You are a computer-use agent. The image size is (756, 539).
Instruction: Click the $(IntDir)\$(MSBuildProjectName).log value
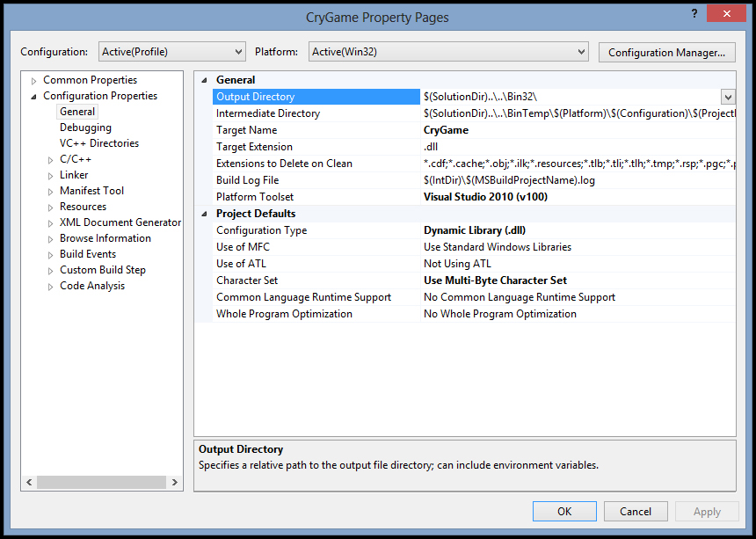[509, 180]
